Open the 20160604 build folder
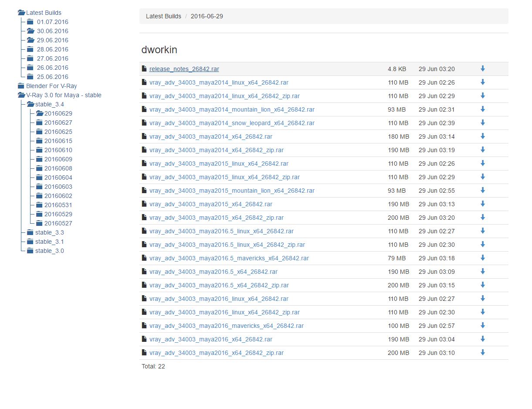 click(x=58, y=177)
